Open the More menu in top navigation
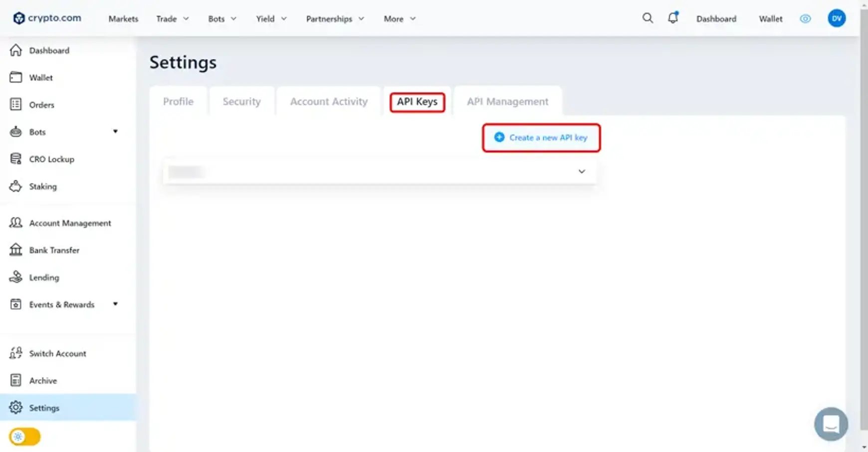Viewport: 868px width, 452px height. click(x=399, y=18)
